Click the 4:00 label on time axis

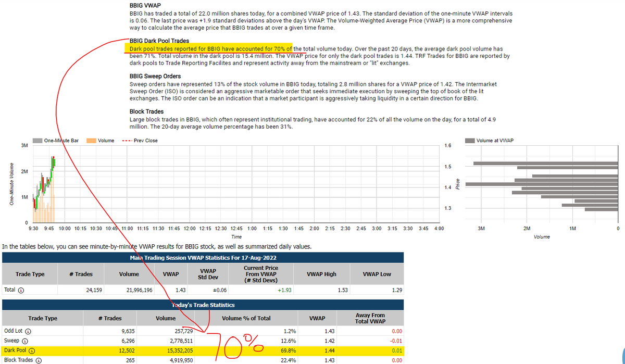pyautogui.click(x=438, y=229)
